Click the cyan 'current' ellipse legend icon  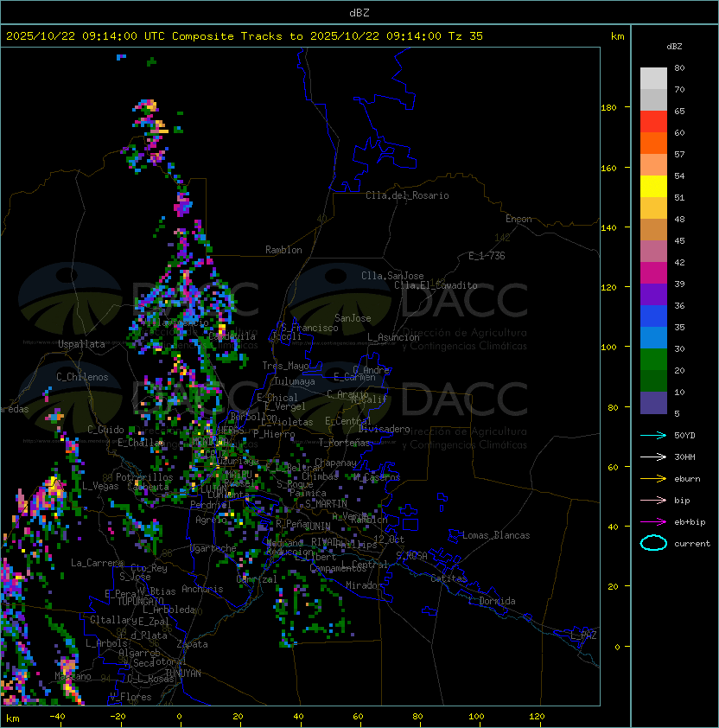[x=653, y=543]
